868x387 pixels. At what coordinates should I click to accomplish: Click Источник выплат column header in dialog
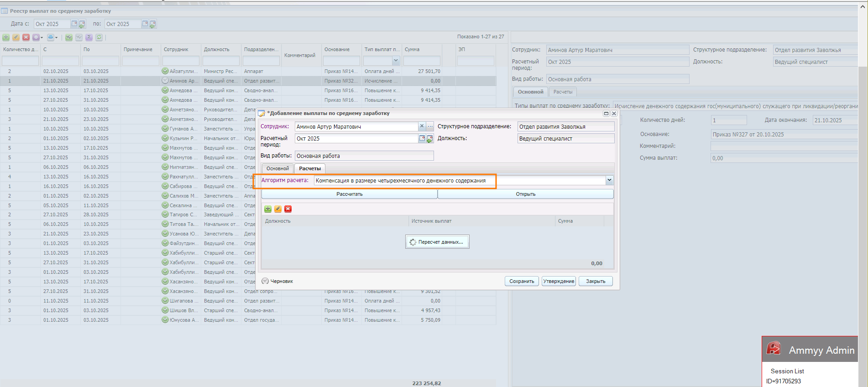coord(481,221)
